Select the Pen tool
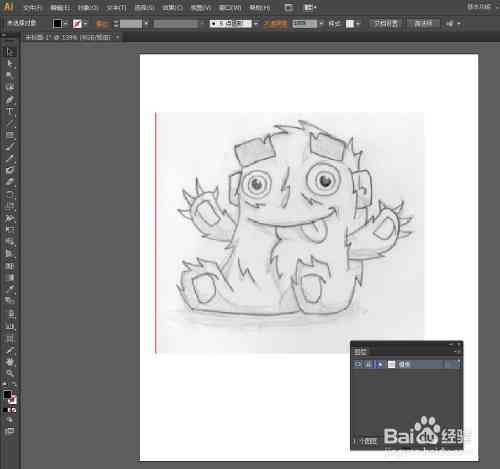Screen dimensions: 500x469 pyautogui.click(x=10, y=99)
